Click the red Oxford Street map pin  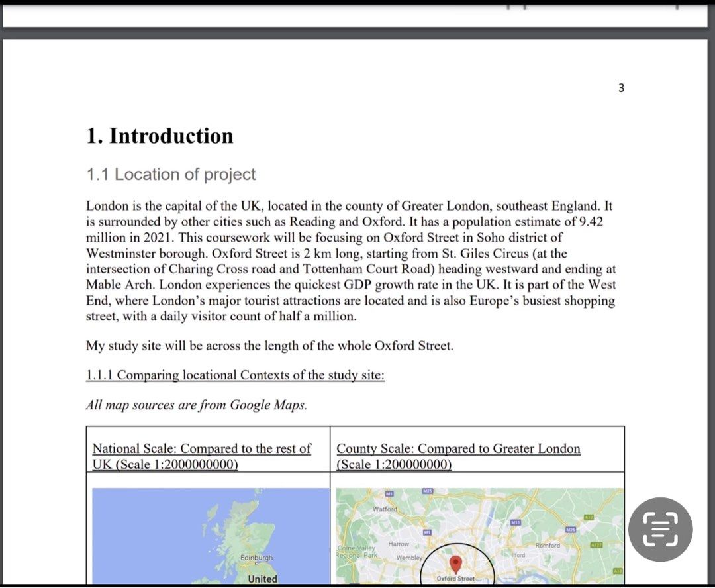point(455,562)
